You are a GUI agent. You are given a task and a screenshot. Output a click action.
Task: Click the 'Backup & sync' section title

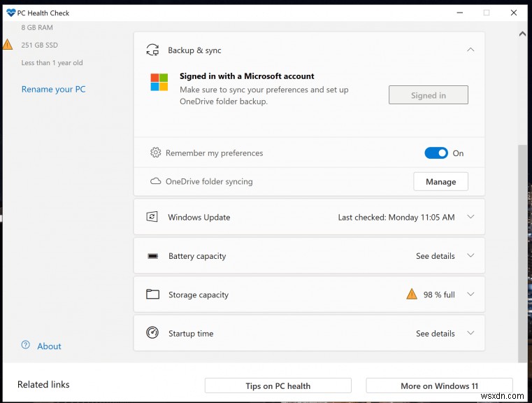pyautogui.click(x=194, y=50)
